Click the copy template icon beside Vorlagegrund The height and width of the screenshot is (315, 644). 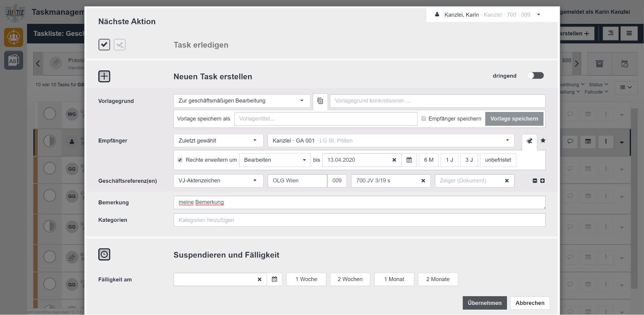(x=320, y=101)
